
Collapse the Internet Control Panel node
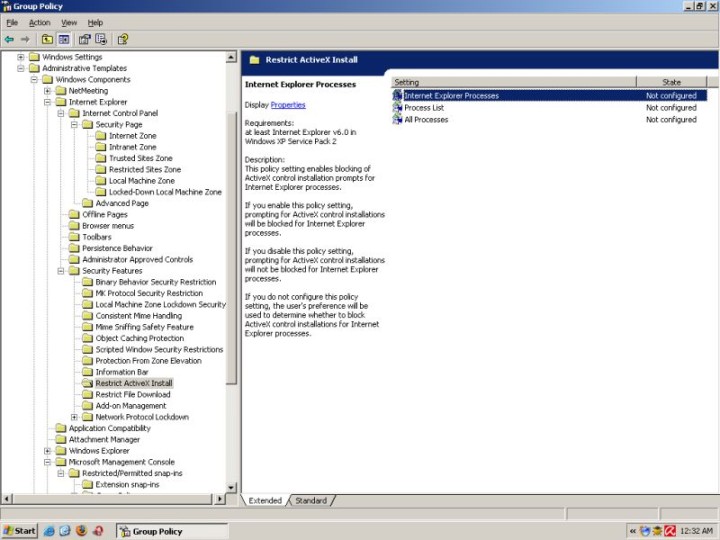61,113
